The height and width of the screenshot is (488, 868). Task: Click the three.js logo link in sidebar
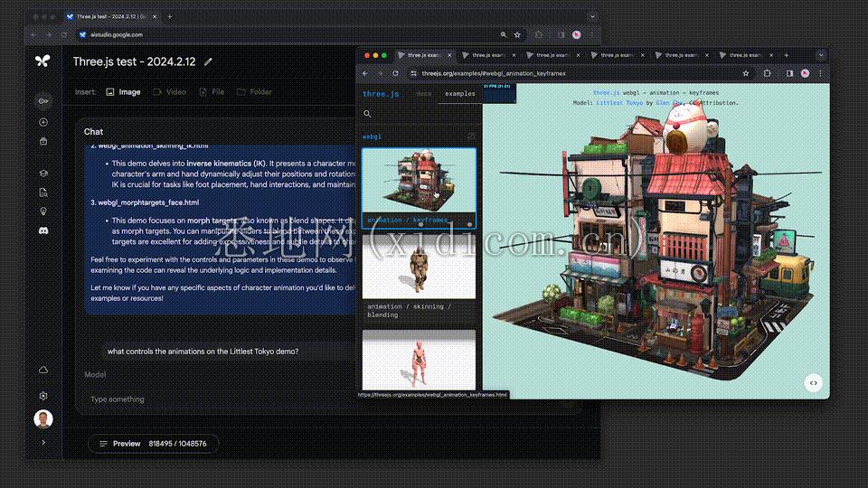click(381, 94)
